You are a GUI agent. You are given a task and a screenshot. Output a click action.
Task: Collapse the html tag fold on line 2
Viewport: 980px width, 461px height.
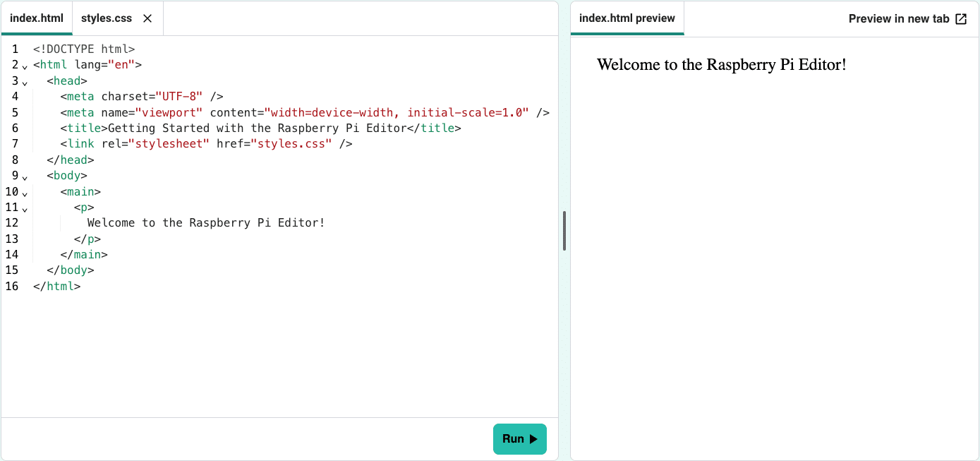(25, 66)
